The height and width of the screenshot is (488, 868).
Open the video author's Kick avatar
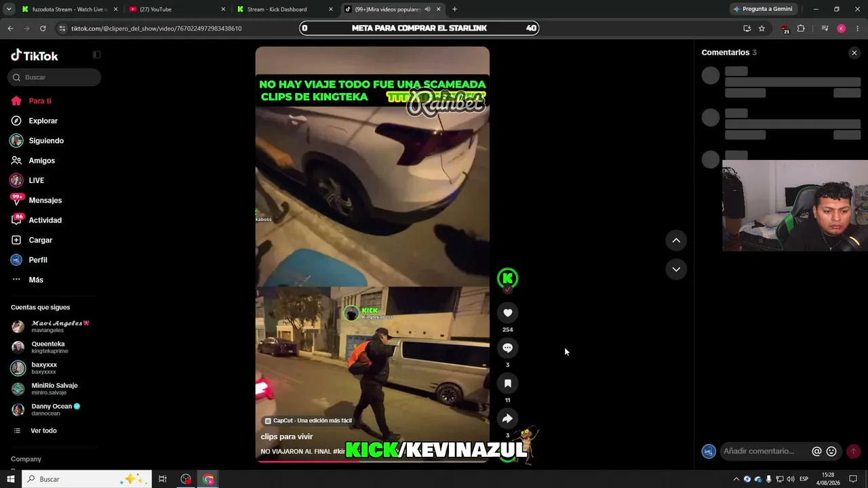[507, 279]
